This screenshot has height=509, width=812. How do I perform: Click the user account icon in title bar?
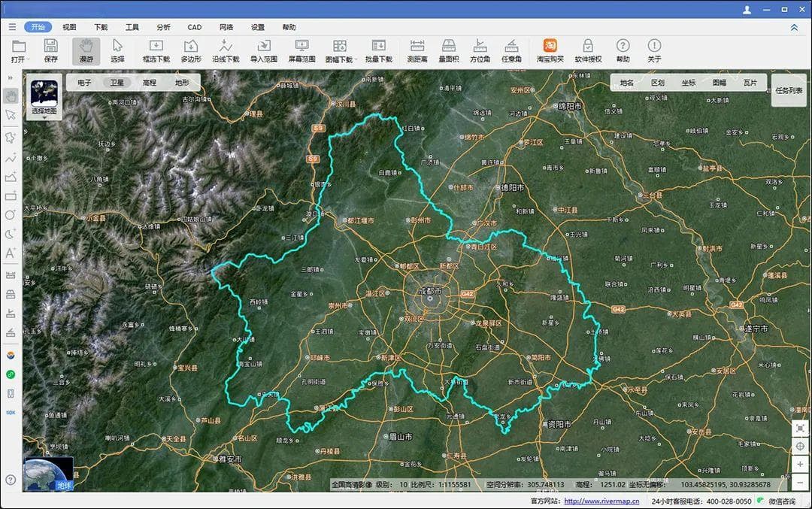pos(747,9)
